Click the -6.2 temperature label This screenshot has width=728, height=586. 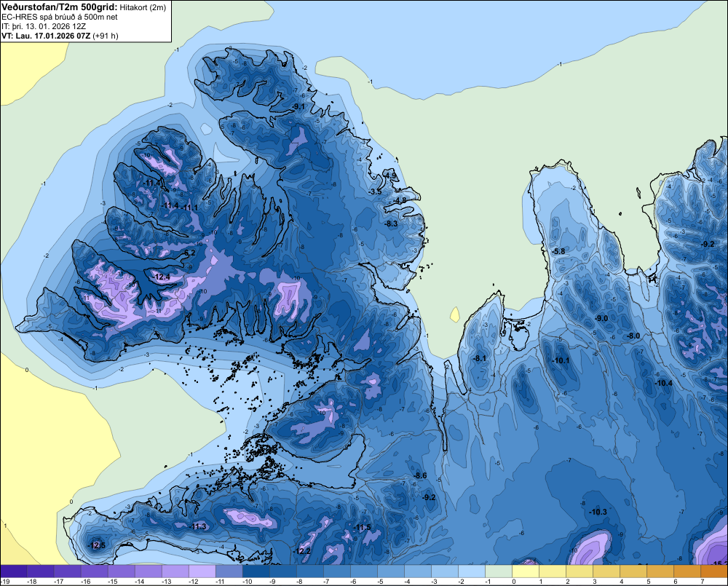pos(189,253)
